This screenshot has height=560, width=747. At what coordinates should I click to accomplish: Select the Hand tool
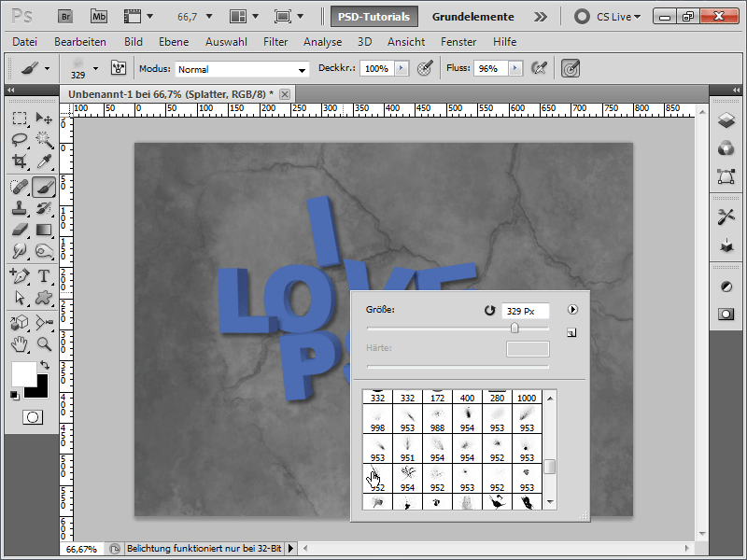point(20,344)
